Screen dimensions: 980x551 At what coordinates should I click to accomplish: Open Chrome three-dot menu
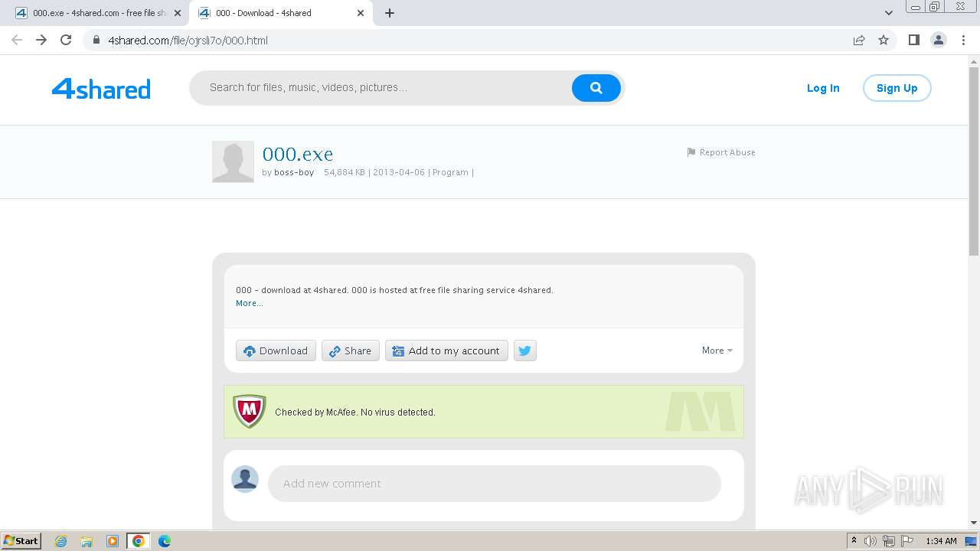[963, 40]
